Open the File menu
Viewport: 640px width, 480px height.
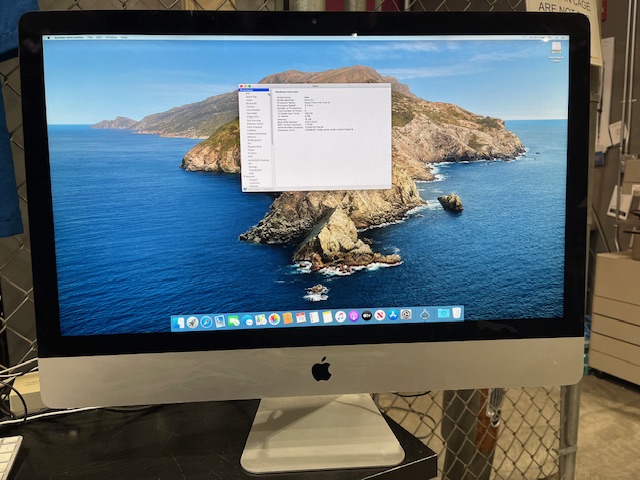click(90, 37)
